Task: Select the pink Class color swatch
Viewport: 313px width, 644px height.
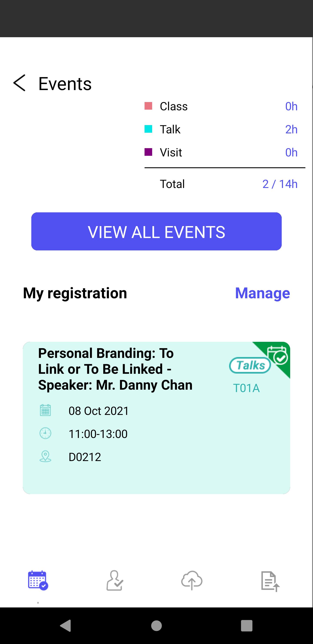Action: point(148,106)
